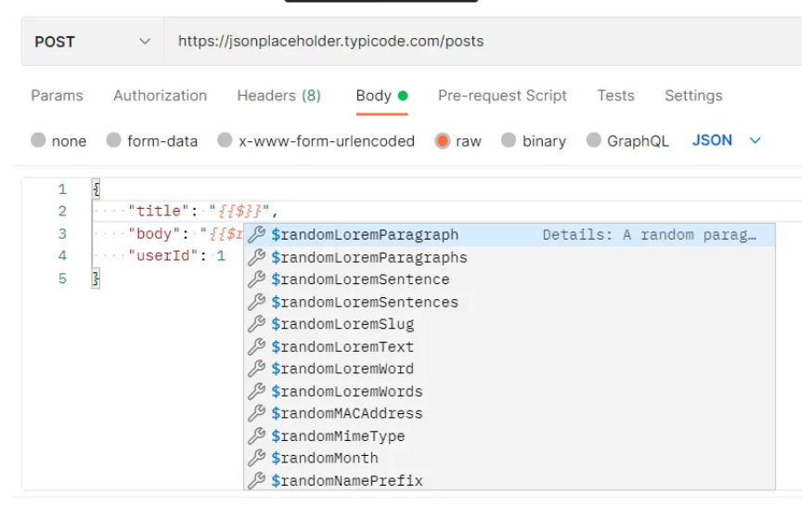Click wrench icon beside $randomLoremSlug

coord(256,324)
